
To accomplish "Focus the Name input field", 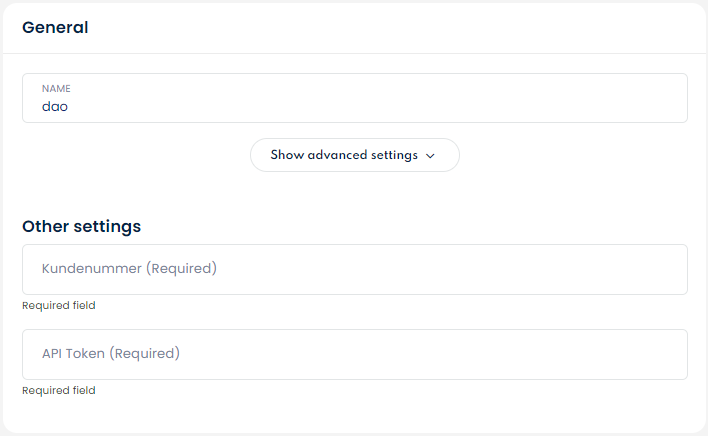I will 355,98.
